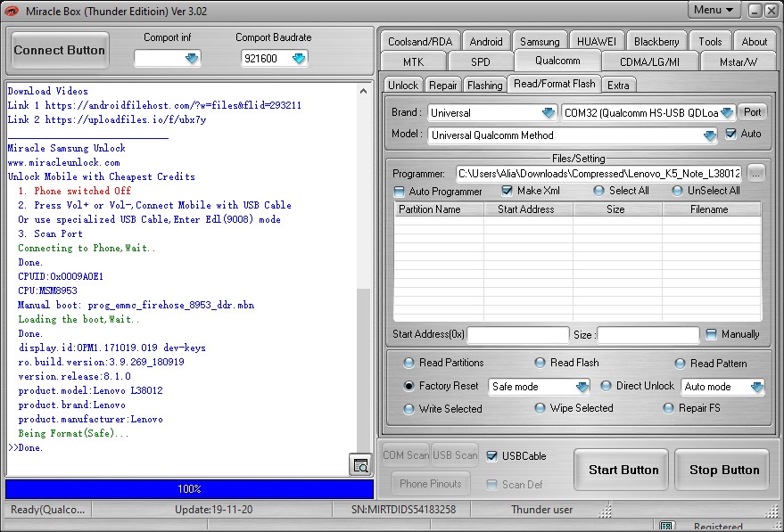Choose the UnSelect All radio option
784x532 pixels.
(677, 191)
